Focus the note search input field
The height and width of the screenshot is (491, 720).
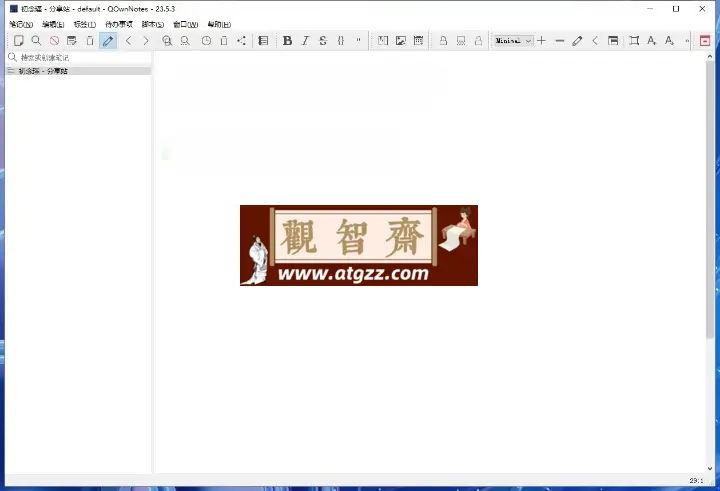tap(79, 57)
